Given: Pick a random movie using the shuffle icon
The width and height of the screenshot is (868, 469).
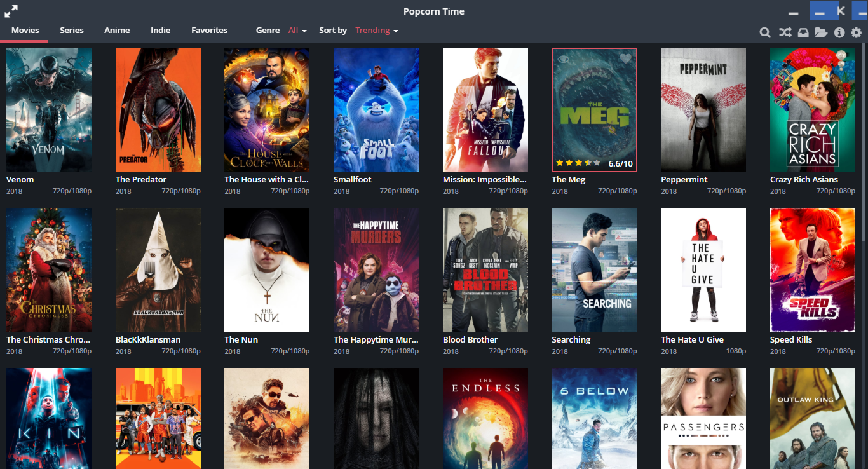Looking at the screenshot, I should [784, 32].
